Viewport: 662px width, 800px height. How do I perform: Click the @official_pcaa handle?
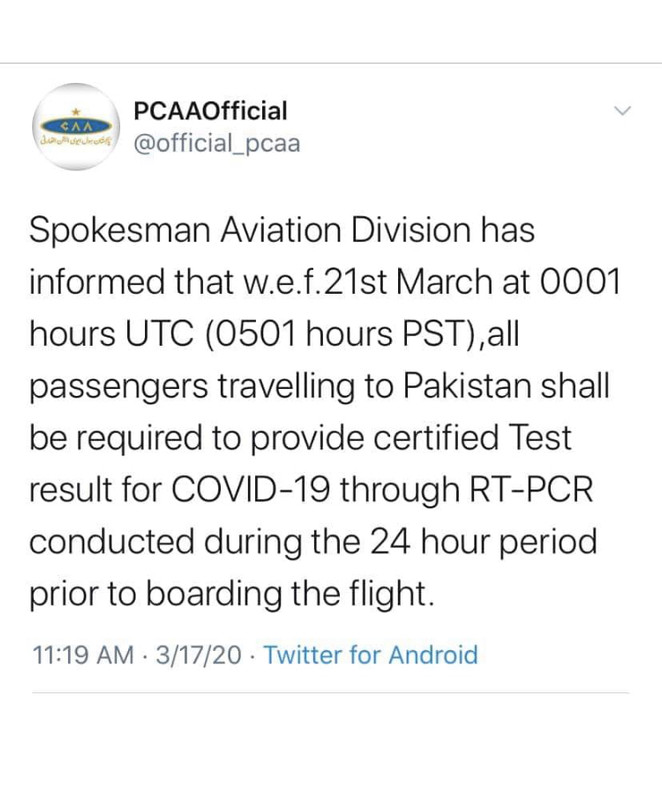[217, 144]
